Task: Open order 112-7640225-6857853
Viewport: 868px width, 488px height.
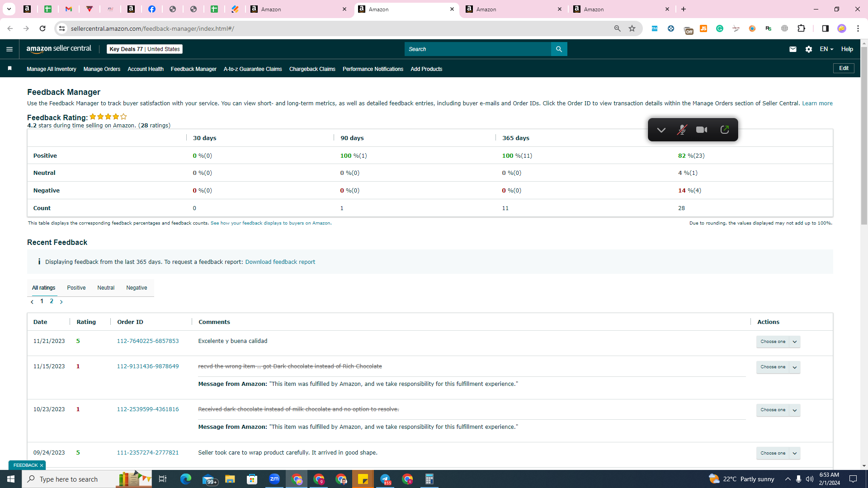Action: point(148,341)
